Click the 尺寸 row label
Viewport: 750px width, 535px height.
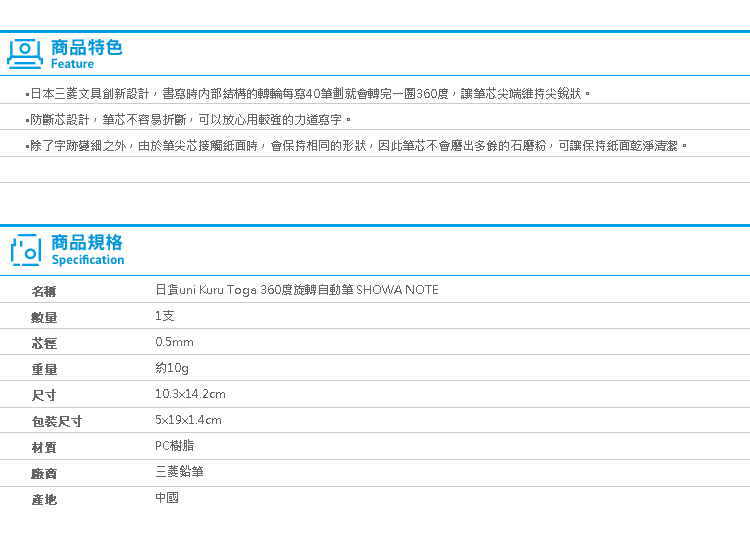[44, 395]
